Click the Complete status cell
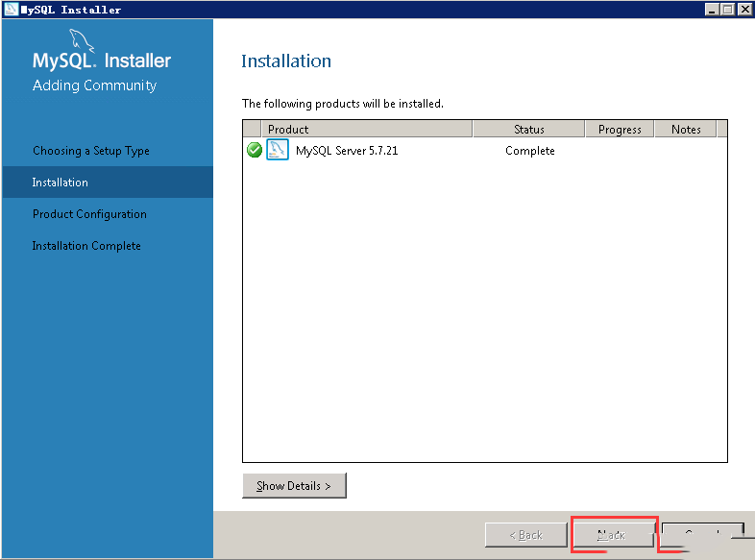The height and width of the screenshot is (560, 755). tap(529, 151)
